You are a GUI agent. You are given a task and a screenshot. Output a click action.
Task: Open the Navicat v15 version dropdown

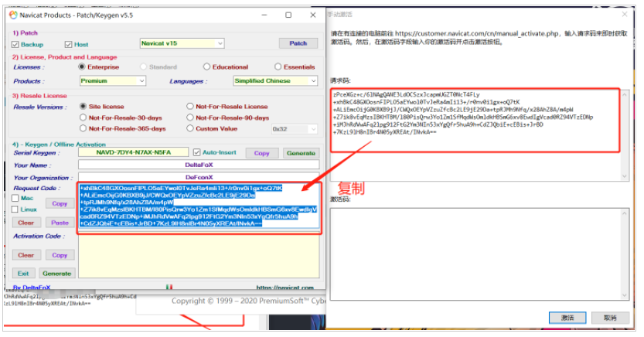point(182,43)
